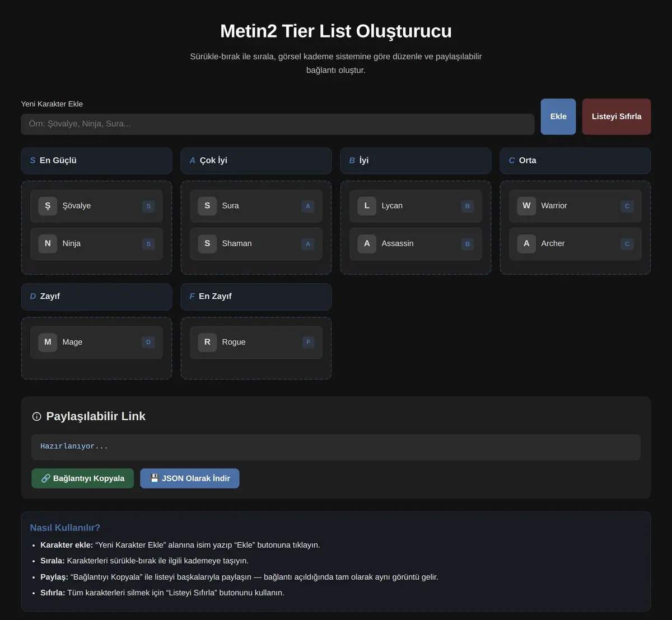
Task: Click the F tier badge on Rogue card
Action: [x=308, y=342]
